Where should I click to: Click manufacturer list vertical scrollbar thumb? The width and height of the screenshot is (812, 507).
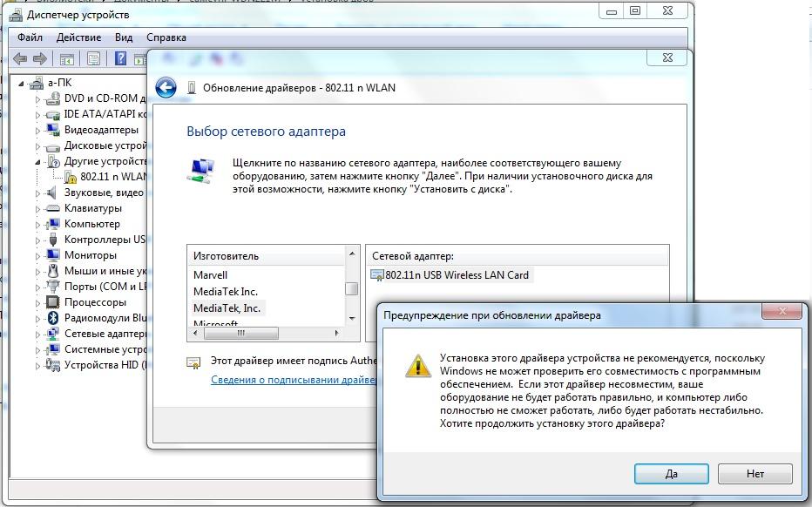[x=352, y=288]
